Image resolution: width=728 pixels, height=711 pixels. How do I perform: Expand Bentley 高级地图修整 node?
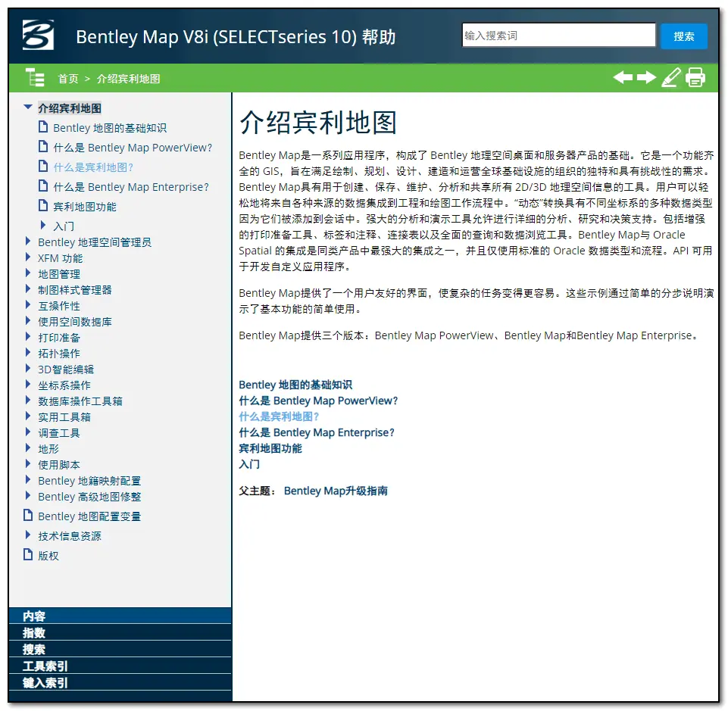coord(28,496)
